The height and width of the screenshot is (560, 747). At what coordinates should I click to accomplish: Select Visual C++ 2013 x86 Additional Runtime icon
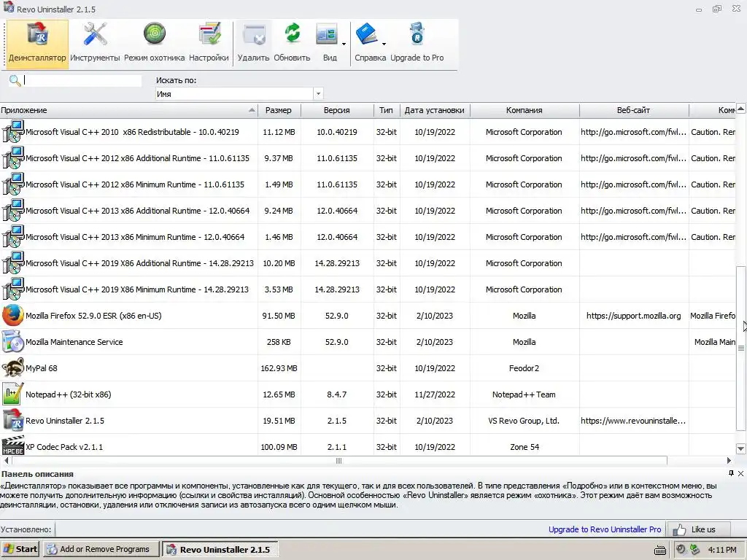(13, 211)
